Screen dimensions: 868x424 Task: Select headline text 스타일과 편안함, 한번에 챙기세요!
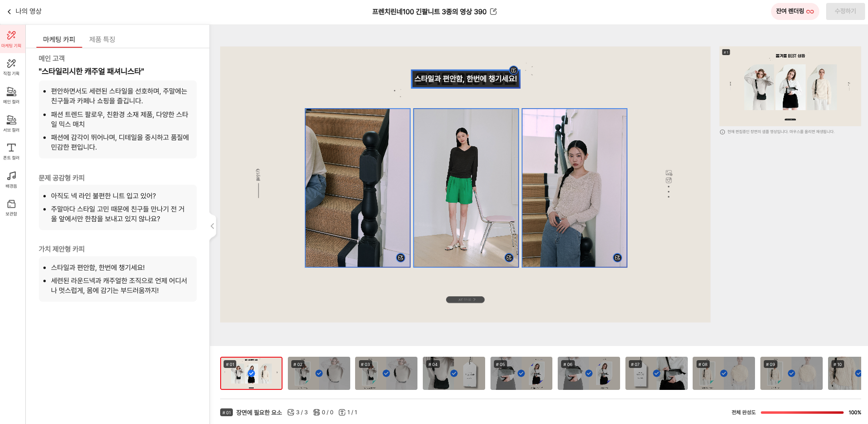(x=466, y=79)
